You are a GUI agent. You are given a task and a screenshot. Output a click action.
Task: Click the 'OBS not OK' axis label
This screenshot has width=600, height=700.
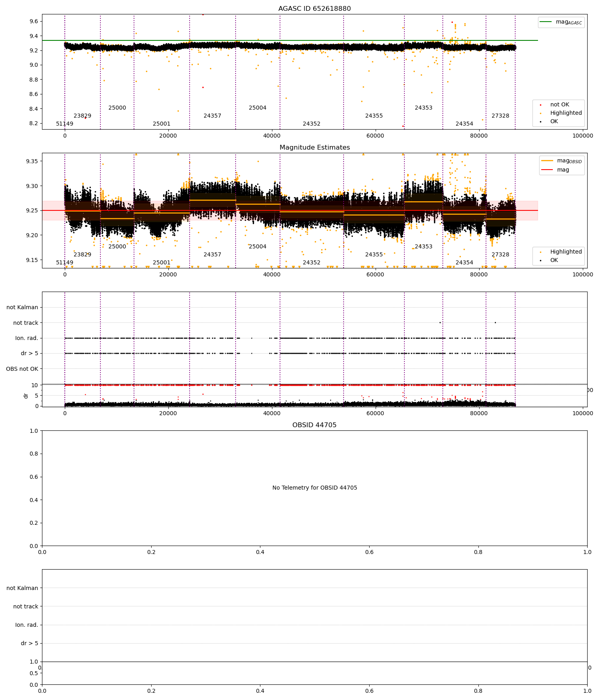point(22,369)
